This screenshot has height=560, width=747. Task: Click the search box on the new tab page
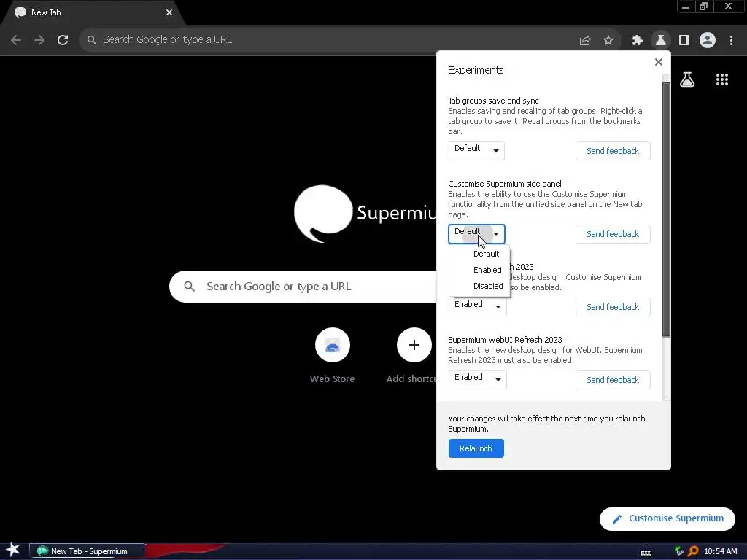click(x=303, y=286)
